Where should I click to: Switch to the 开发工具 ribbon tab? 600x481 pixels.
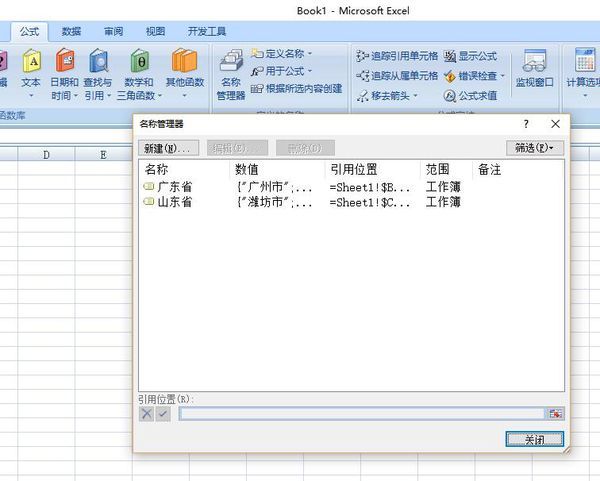click(x=207, y=31)
